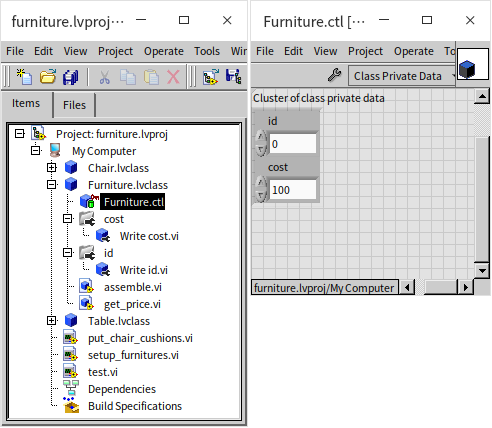Open Operate menu in Furniture.ctl window

(x=414, y=51)
